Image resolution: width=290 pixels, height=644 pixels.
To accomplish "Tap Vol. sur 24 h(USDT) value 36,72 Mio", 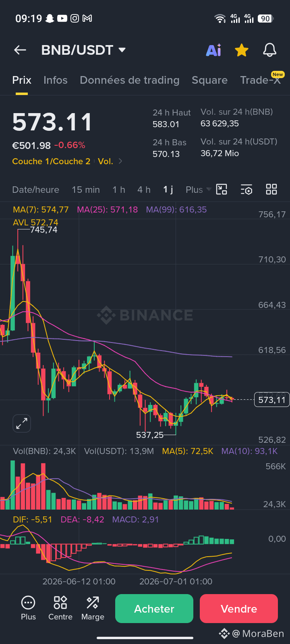I will 220,153.
